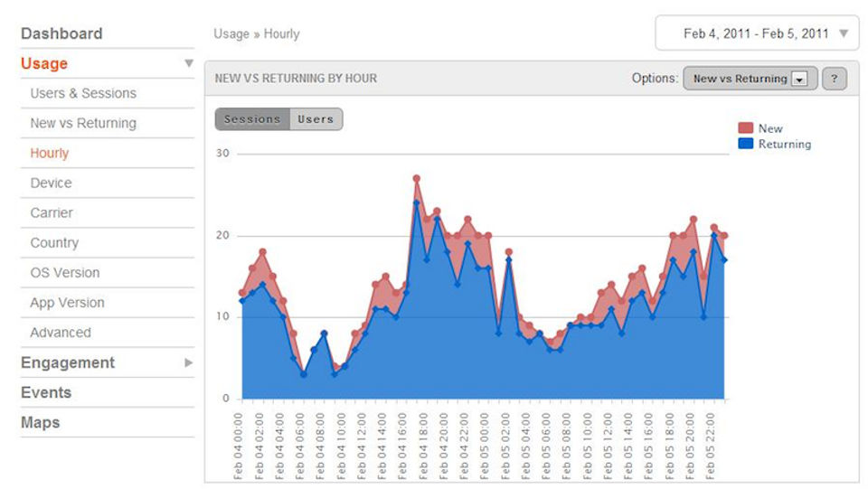Select the Hourly sidebar item
This screenshot has width=868, height=489.
[49, 154]
